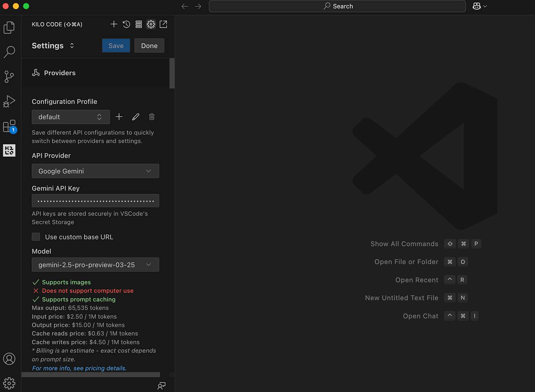The width and height of the screenshot is (535, 392).
Task: Click the title bar Search box
Action: coord(337,6)
